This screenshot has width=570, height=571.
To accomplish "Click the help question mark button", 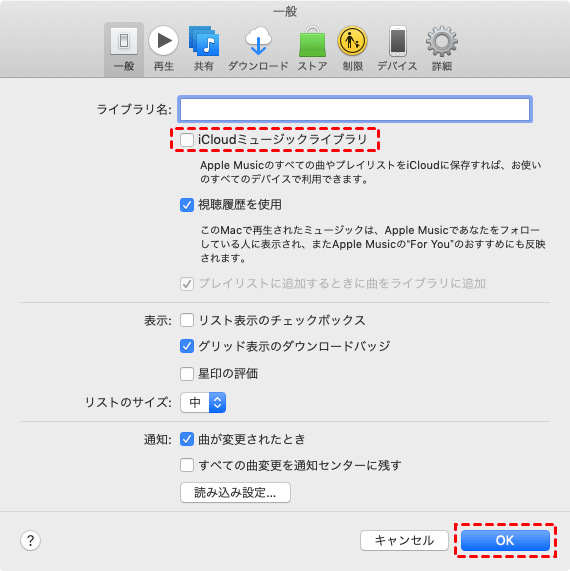I will pos(31,540).
